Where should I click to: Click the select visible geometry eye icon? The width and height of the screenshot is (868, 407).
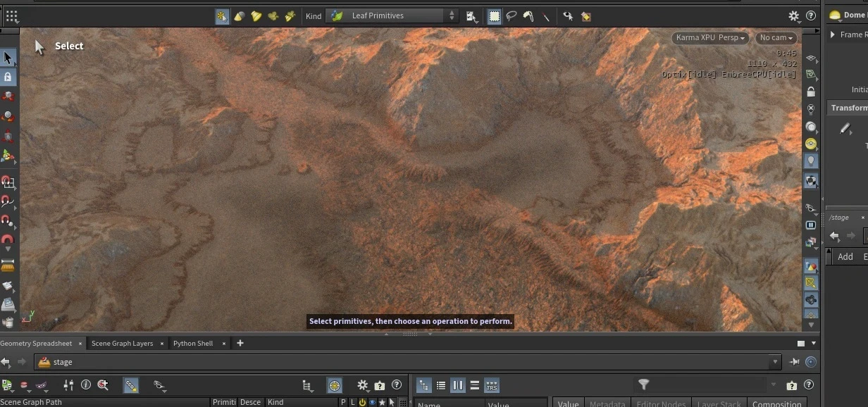point(568,16)
